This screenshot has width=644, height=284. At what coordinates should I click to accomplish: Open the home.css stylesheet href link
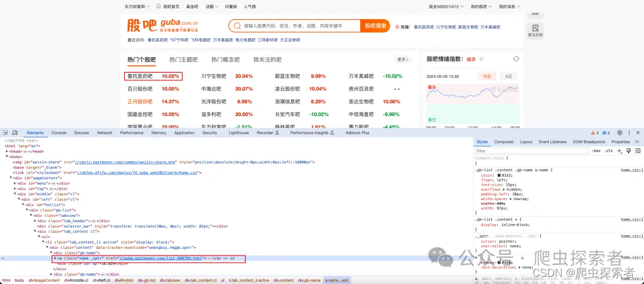click(137, 173)
